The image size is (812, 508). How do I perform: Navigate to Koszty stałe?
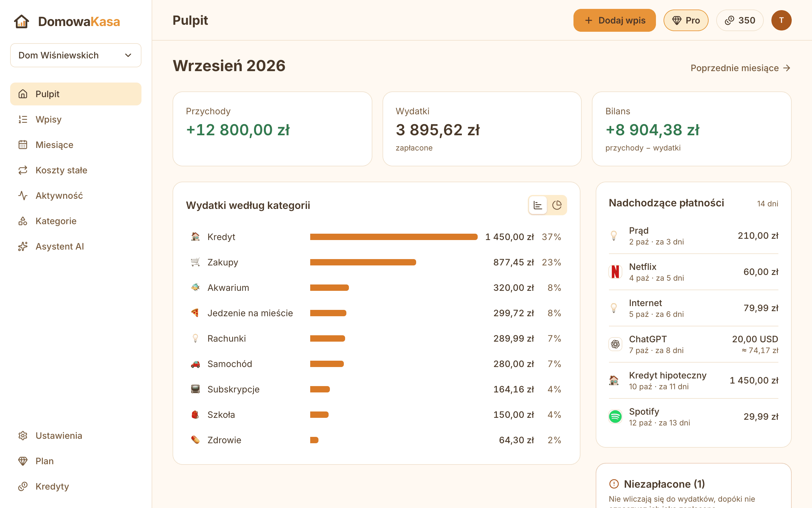75,170
